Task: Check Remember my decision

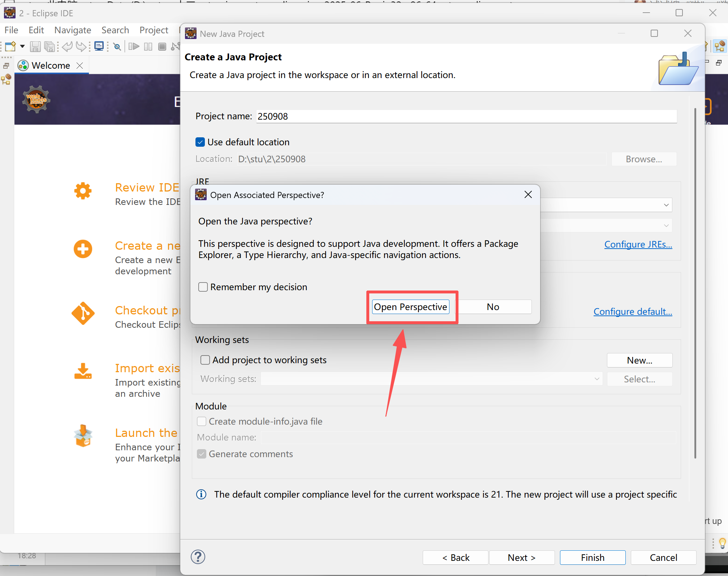Action: tap(203, 287)
